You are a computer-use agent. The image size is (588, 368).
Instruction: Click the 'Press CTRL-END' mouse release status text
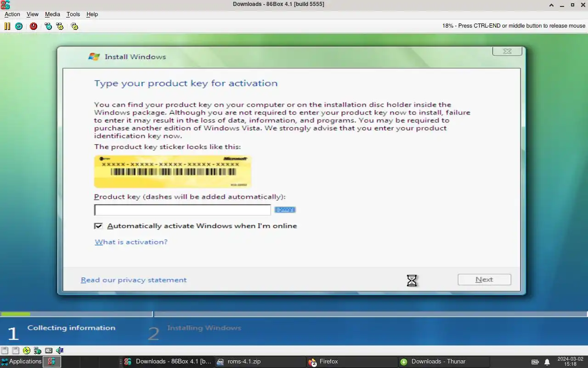514,26
